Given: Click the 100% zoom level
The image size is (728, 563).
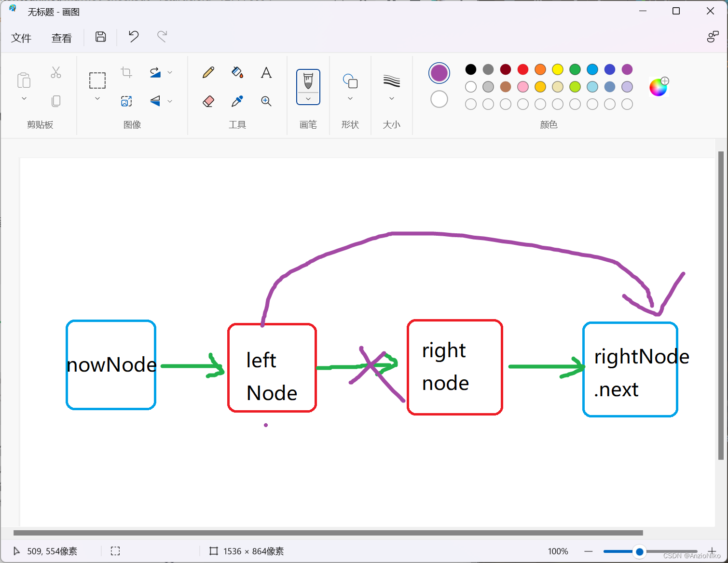Looking at the screenshot, I should [x=558, y=551].
